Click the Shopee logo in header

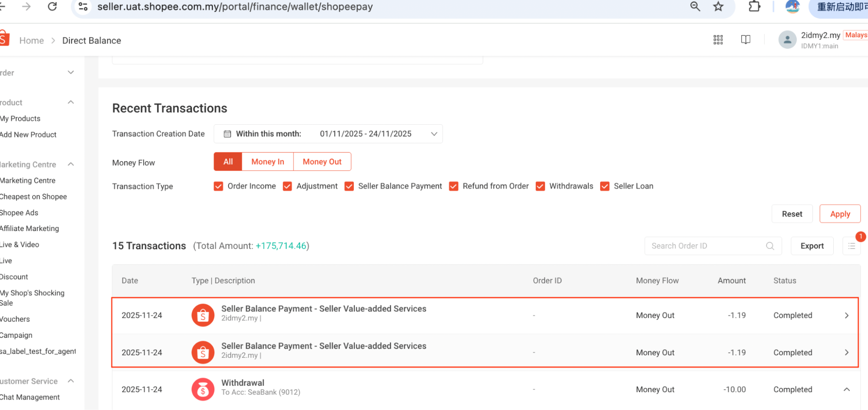(x=4, y=38)
